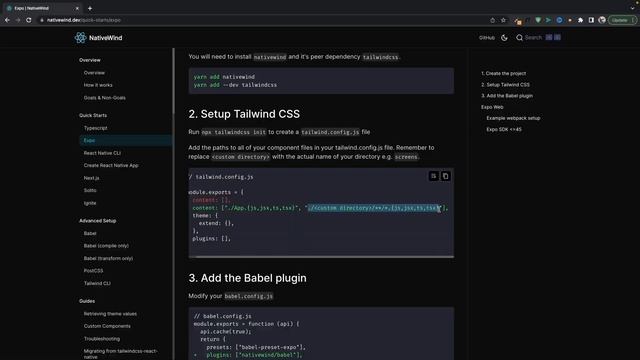Open PostCSS advanced setup page
This screenshot has height=360, width=640.
tap(93, 271)
